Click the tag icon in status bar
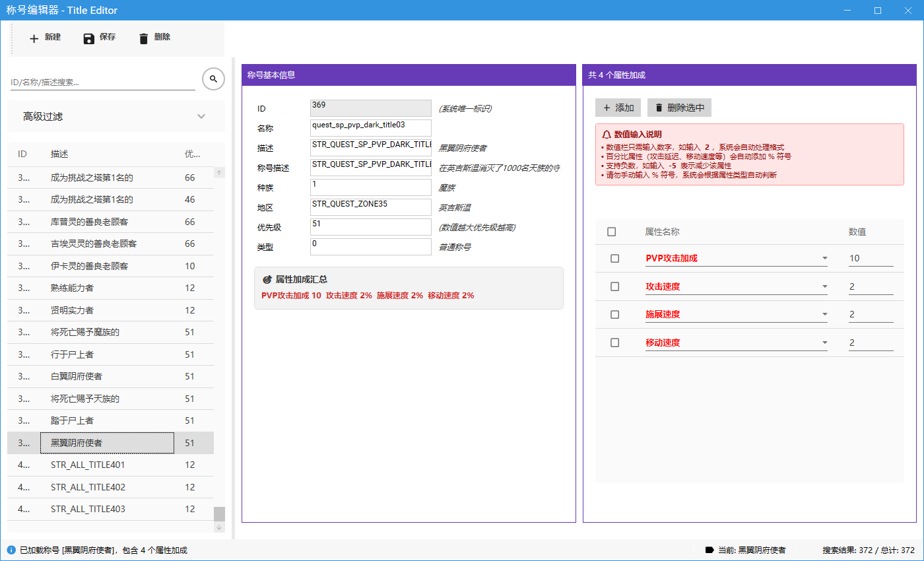The image size is (924, 561). (x=709, y=550)
